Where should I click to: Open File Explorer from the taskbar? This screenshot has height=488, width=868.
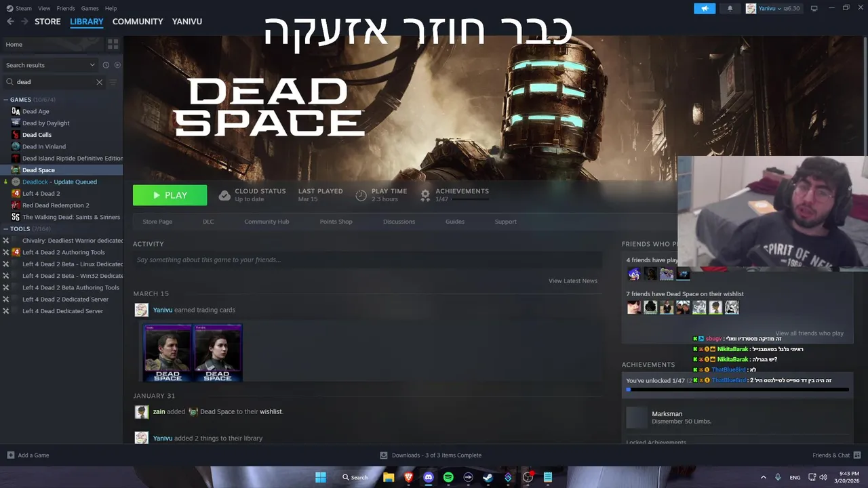tap(389, 477)
